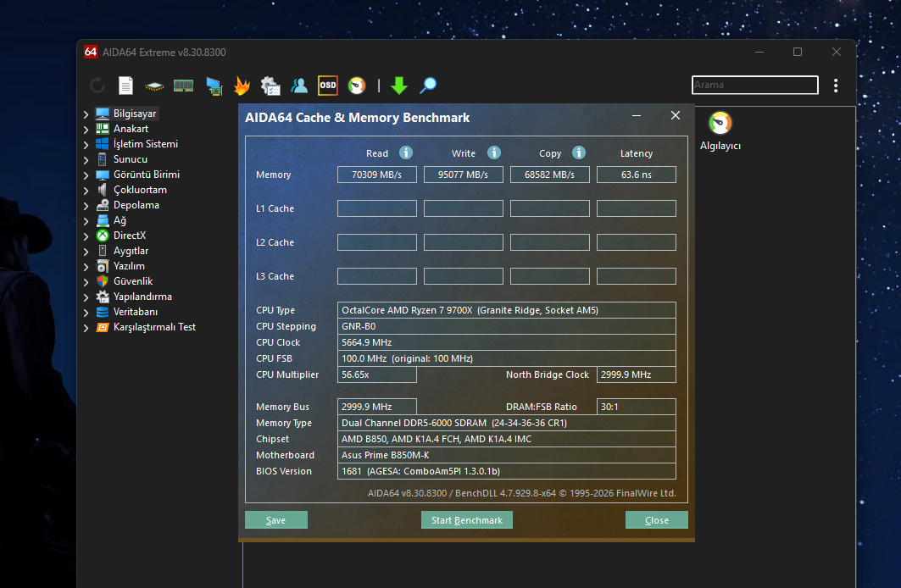Focus the Arama search field
901x588 pixels.
(755, 85)
